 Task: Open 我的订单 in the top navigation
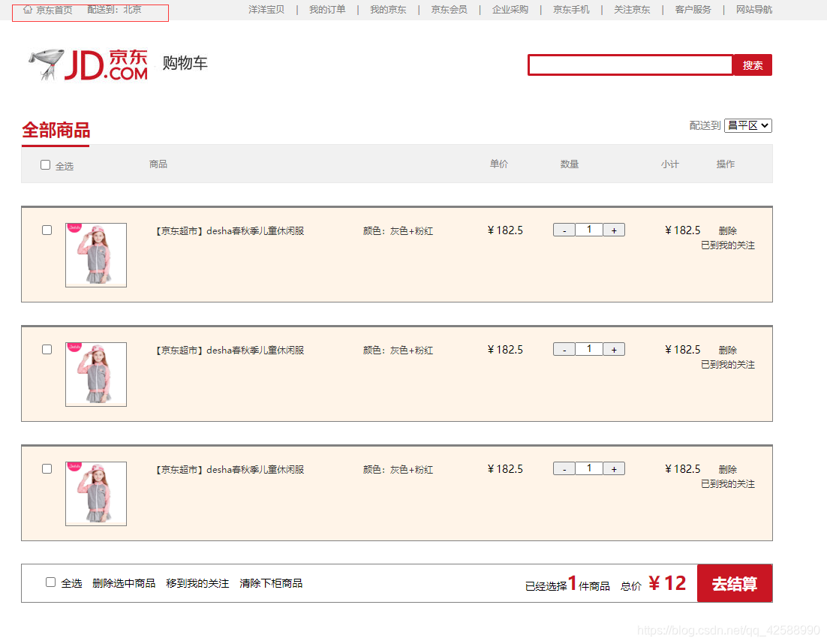pos(327,10)
